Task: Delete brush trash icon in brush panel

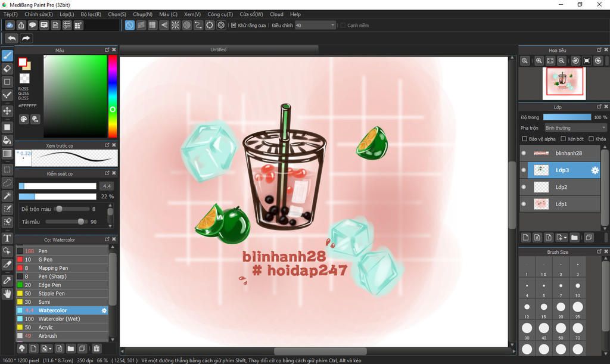Action: coord(97,349)
